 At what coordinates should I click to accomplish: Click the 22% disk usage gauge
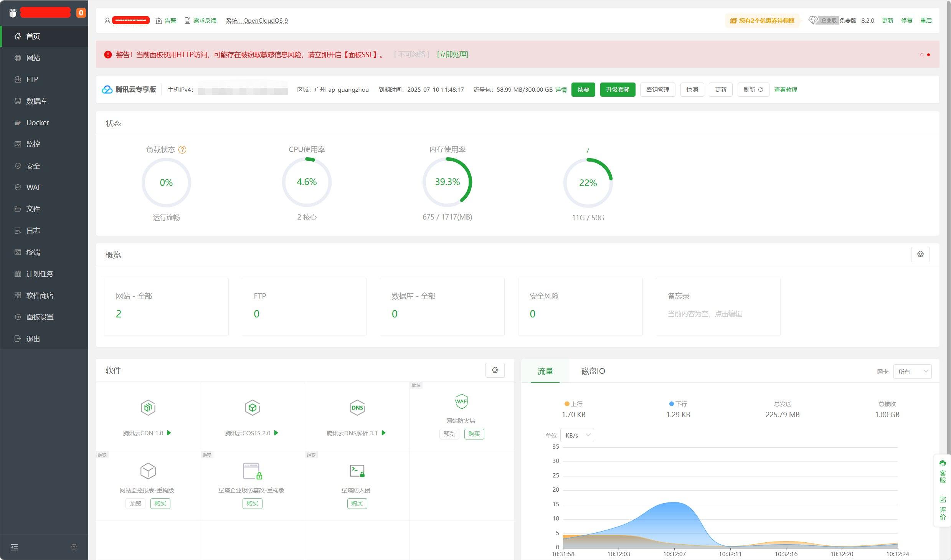(x=588, y=183)
